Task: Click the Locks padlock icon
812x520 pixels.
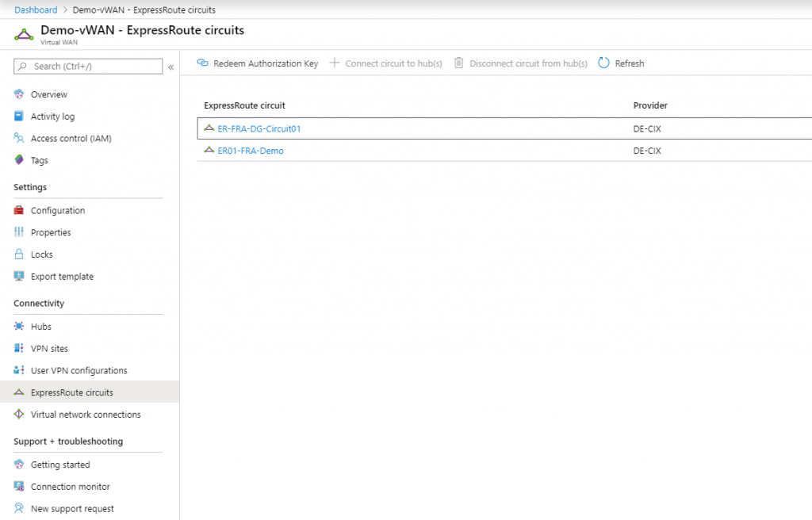Action: click(x=19, y=254)
